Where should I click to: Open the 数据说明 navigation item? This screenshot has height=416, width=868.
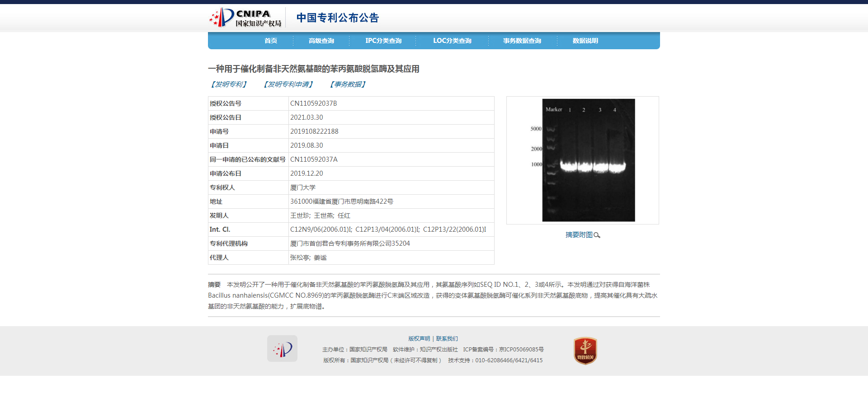coord(585,41)
